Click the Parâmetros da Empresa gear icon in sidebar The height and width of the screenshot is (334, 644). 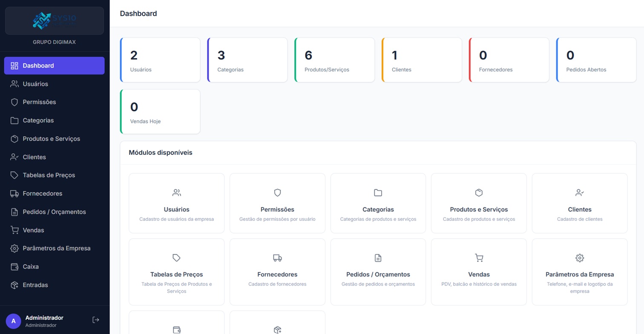click(x=14, y=248)
